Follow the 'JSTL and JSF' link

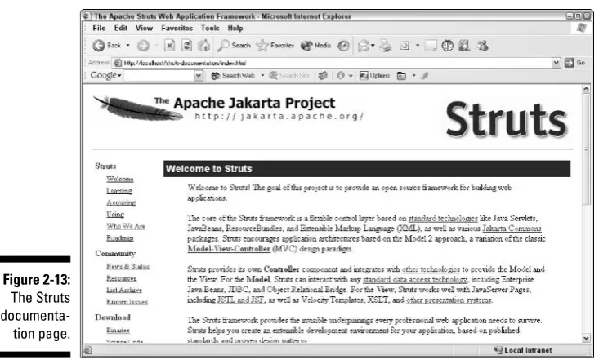(241, 300)
